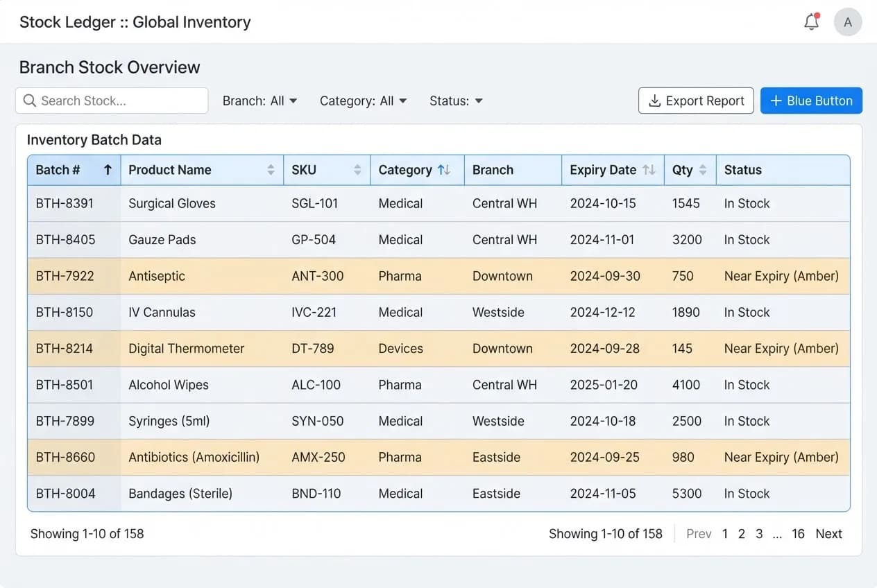Go to page 3

coord(759,534)
